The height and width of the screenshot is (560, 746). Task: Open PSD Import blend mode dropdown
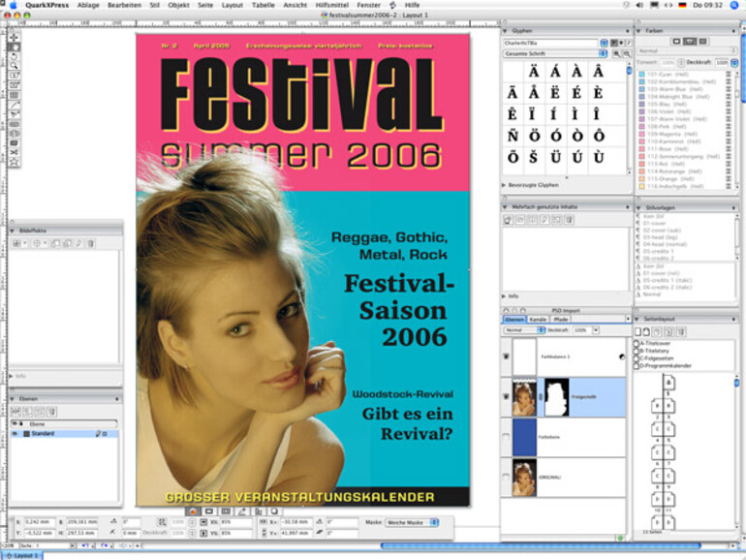point(525,329)
